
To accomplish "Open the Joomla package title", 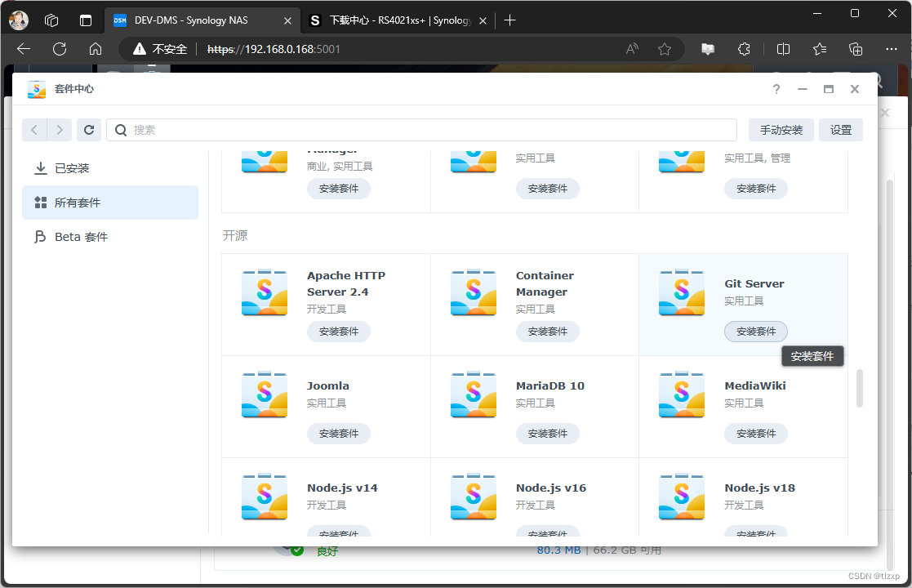I will coord(328,385).
